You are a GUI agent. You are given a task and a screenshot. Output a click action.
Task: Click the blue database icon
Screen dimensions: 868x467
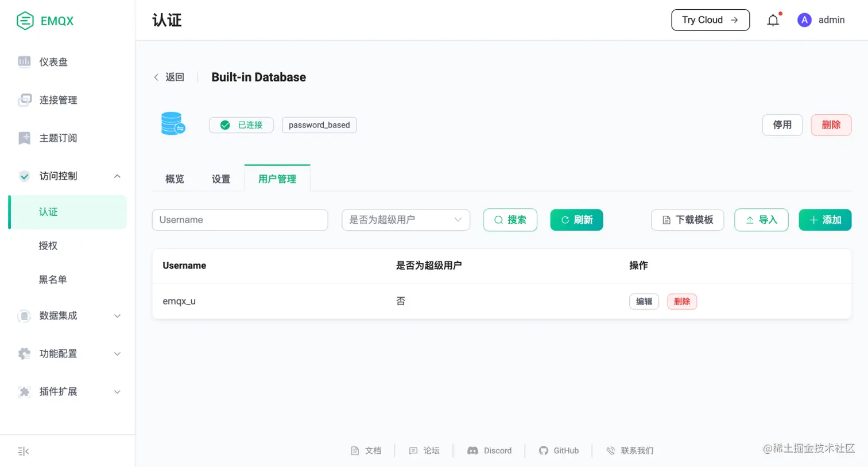pos(172,124)
